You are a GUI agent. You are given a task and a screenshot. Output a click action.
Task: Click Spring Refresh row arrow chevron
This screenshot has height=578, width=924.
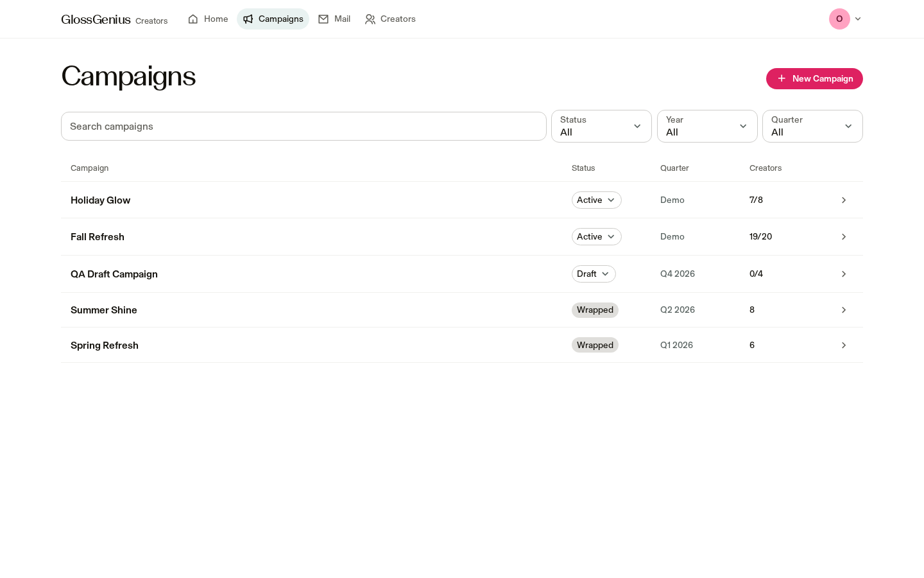coord(844,346)
